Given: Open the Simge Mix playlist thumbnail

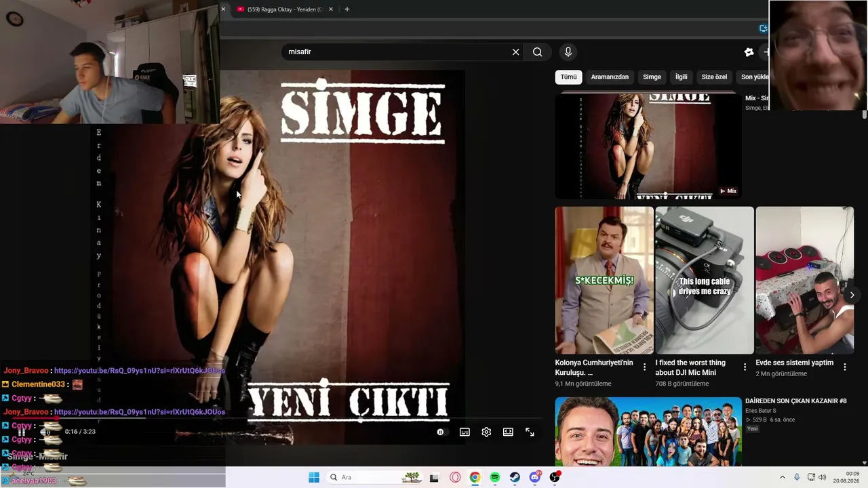Looking at the screenshot, I should click(x=648, y=145).
